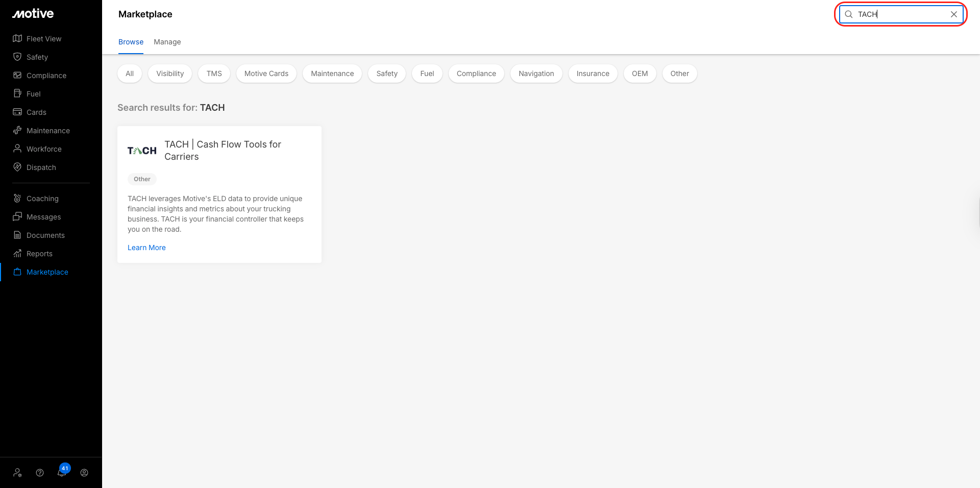
Task: Go to Reports in the sidebar
Action: click(39, 254)
